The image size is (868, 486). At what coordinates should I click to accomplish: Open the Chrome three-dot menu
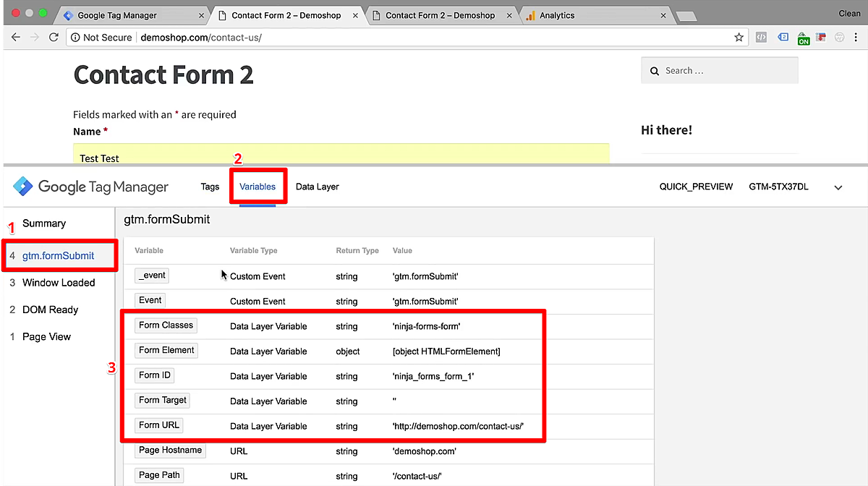856,37
